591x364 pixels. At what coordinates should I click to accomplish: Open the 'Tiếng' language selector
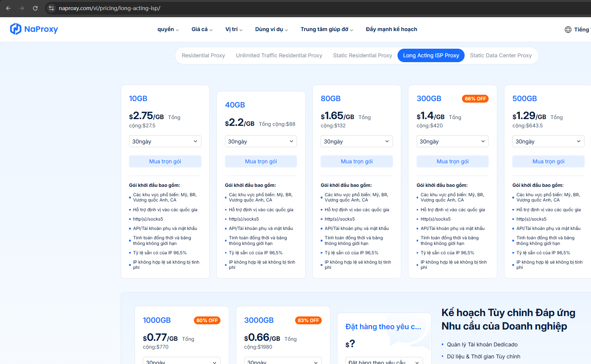pos(578,30)
